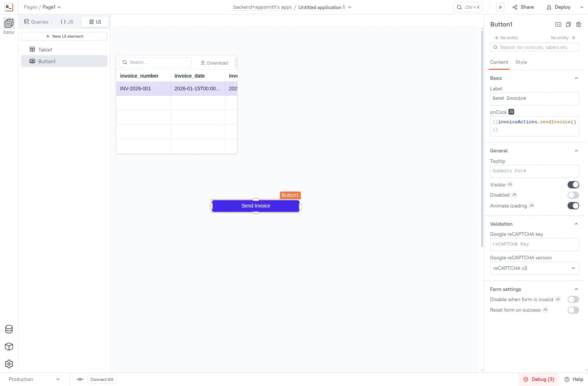Click the JS badge next to onClick

(511, 112)
